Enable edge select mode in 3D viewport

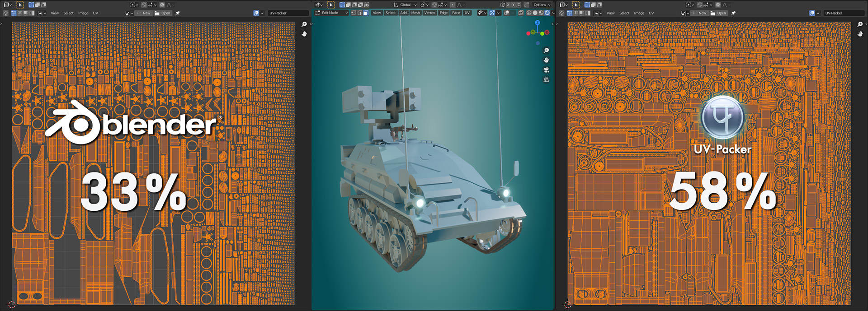[x=360, y=13]
